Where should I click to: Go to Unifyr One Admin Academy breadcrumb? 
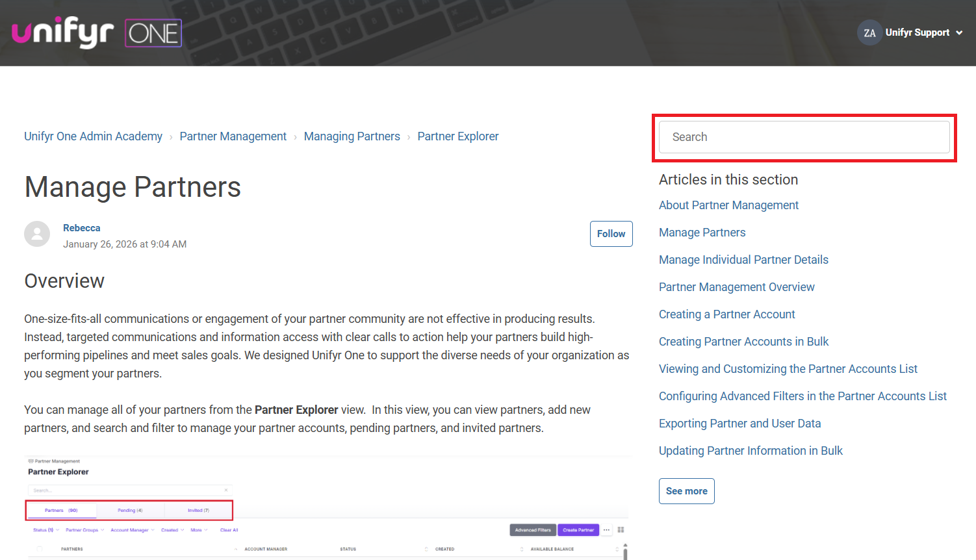pos(93,136)
